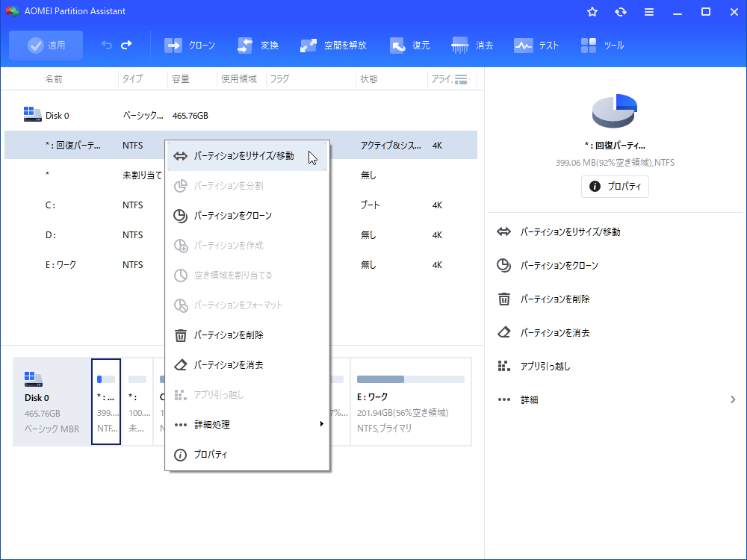Viewport: 747px width, 560px height.
Task: Open the 変換 (Convert) toolbar menu
Action: click(258, 46)
